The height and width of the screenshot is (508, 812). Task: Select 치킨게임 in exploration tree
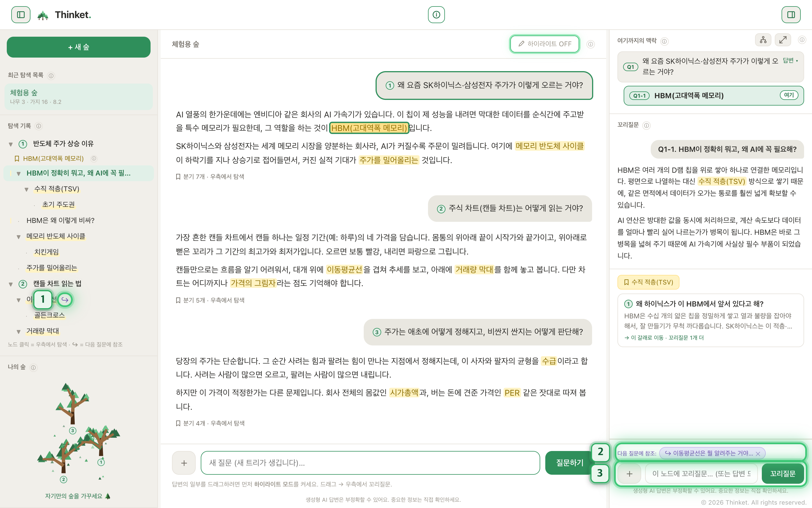pyautogui.click(x=47, y=252)
